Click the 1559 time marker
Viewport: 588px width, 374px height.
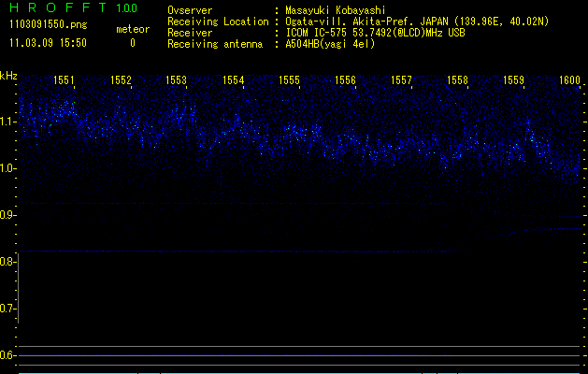click(x=513, y=80)
